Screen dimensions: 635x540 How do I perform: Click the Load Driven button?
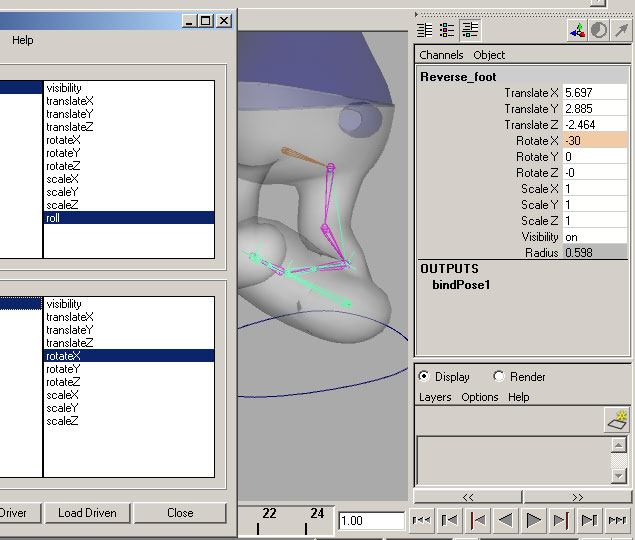pos(87,513)
